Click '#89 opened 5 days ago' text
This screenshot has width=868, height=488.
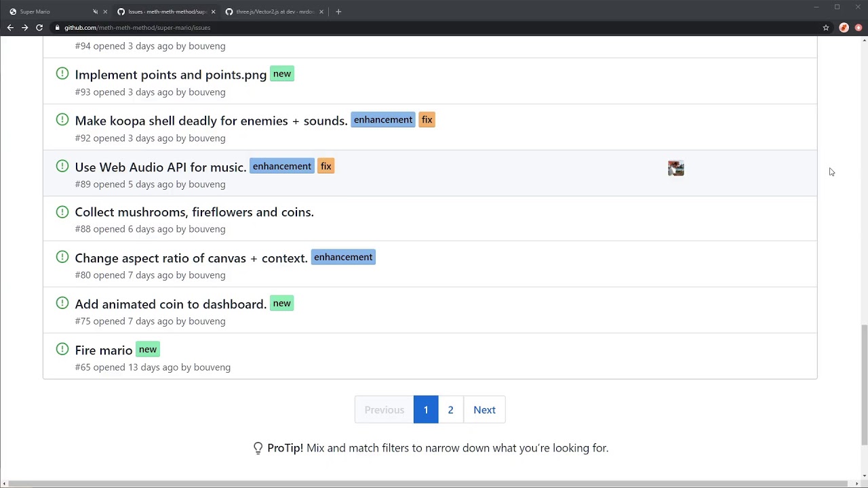point(124,184)
